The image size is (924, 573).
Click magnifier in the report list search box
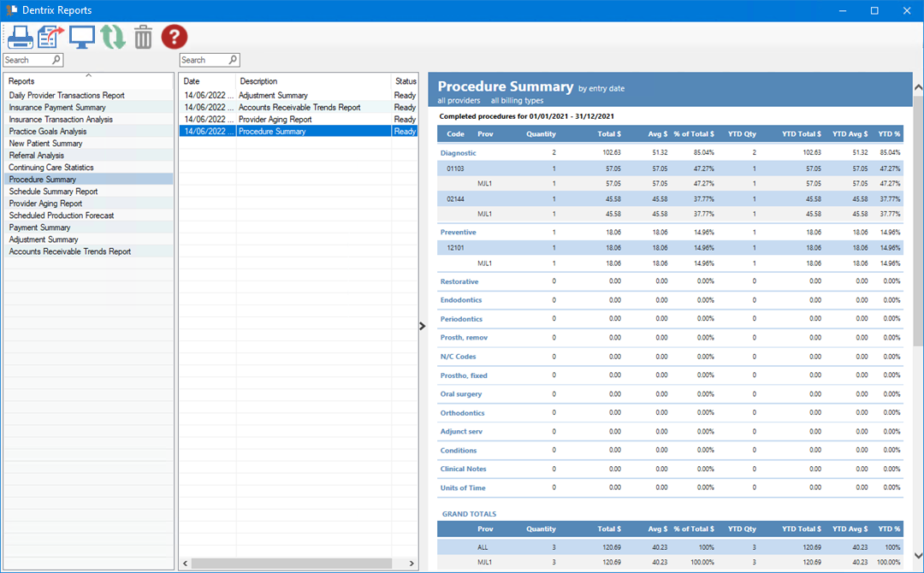(x=233, y=60)
